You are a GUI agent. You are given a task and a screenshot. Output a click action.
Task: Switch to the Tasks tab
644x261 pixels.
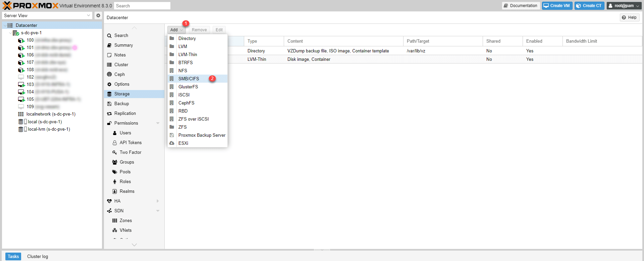click(13, 256)
